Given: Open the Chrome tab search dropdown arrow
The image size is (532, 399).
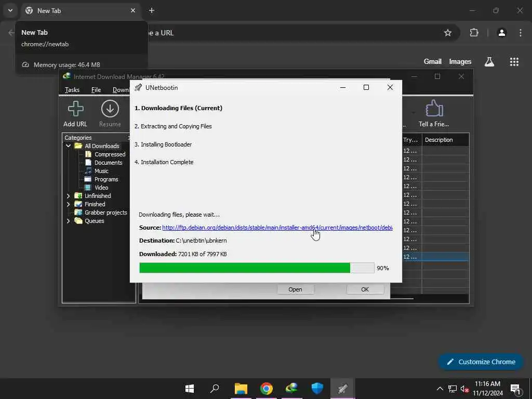Looking at the screenshot, I should (10, 10).
